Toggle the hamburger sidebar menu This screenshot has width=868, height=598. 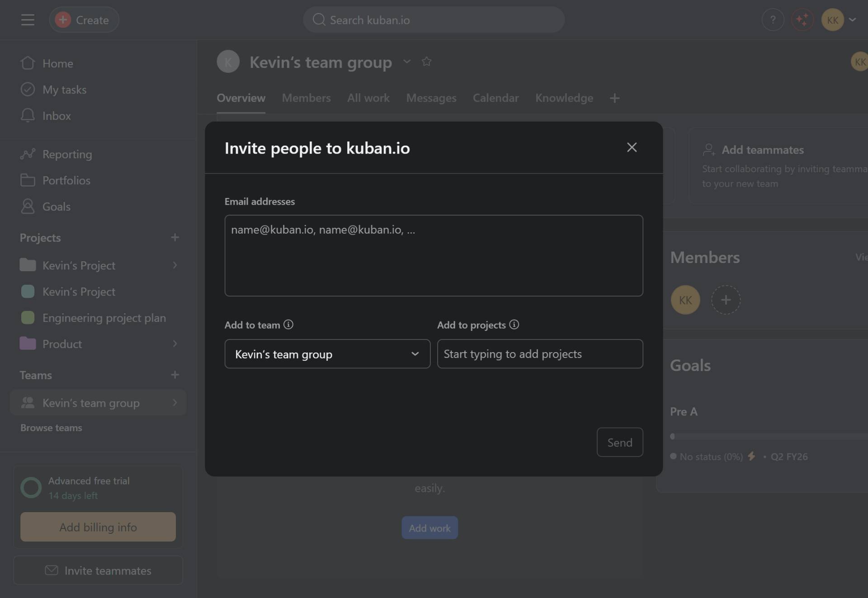point(28,20)
